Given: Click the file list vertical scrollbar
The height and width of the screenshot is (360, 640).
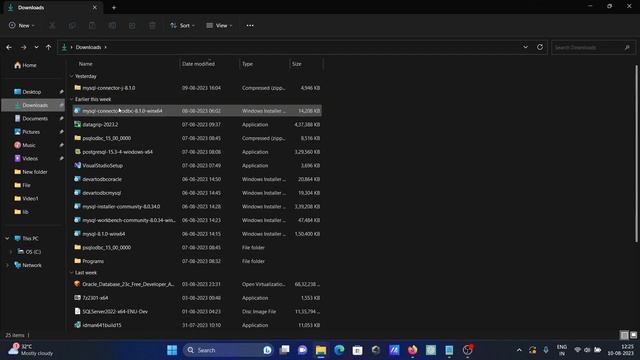Looking at the screenshot, I should tap(636, 153).
